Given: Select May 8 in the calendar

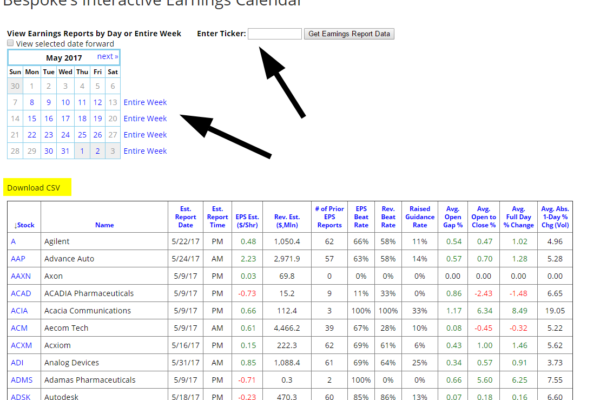Looking at the screenshot, I should [32, 102].
